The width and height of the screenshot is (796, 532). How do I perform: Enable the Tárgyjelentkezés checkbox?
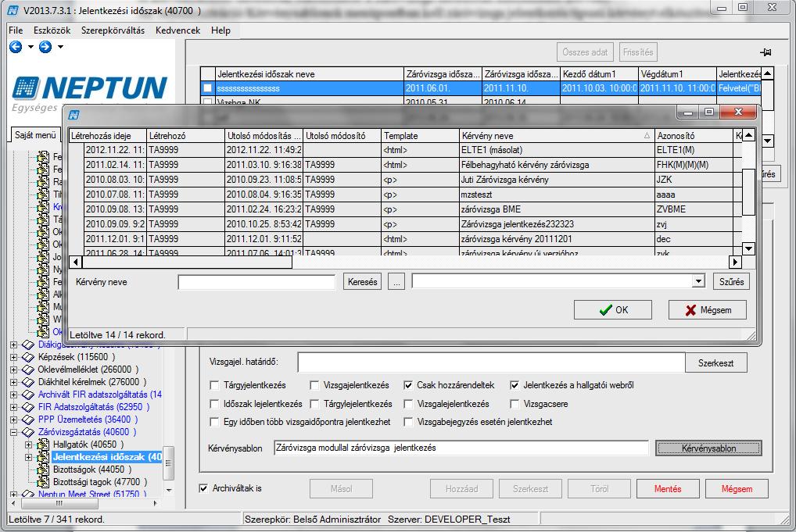214,385
